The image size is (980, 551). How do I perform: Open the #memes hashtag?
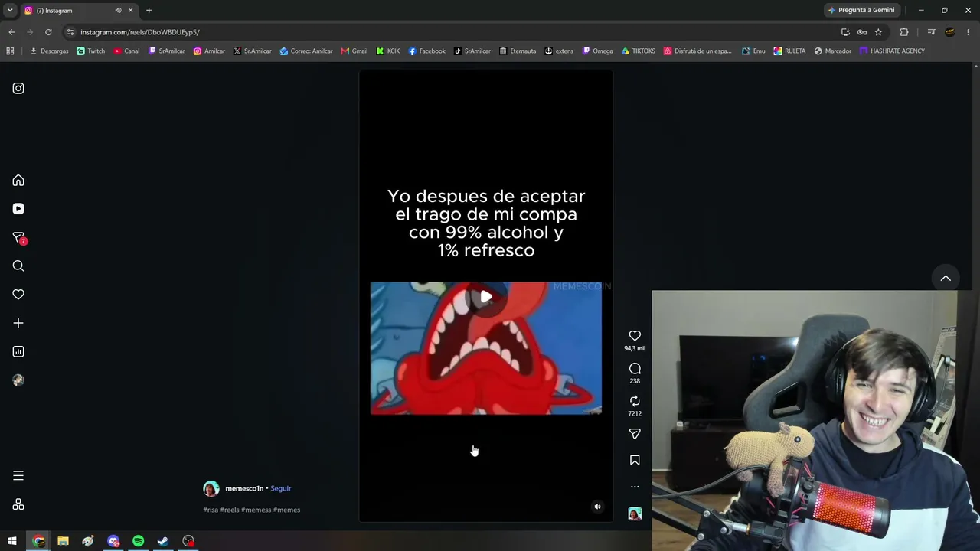(287, 510)
